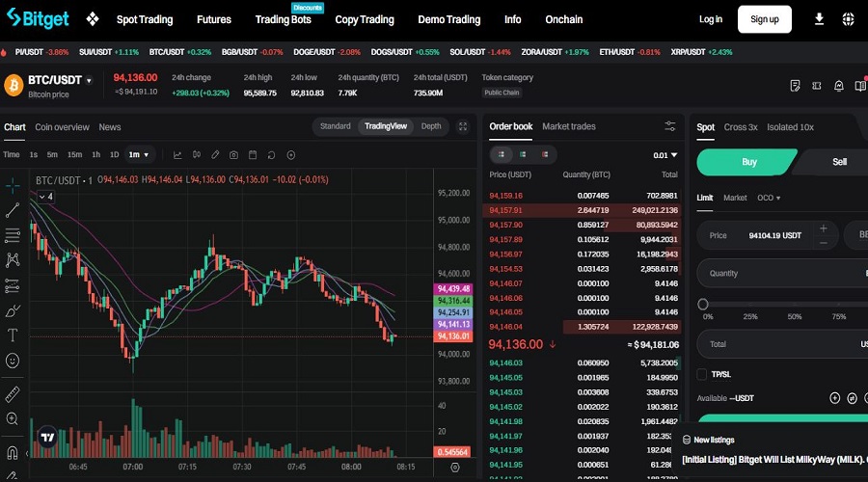Select the brush drawing tool
The height and width of the screenshot is (482, 868).
pyautogui.click(x=13, y=311)
